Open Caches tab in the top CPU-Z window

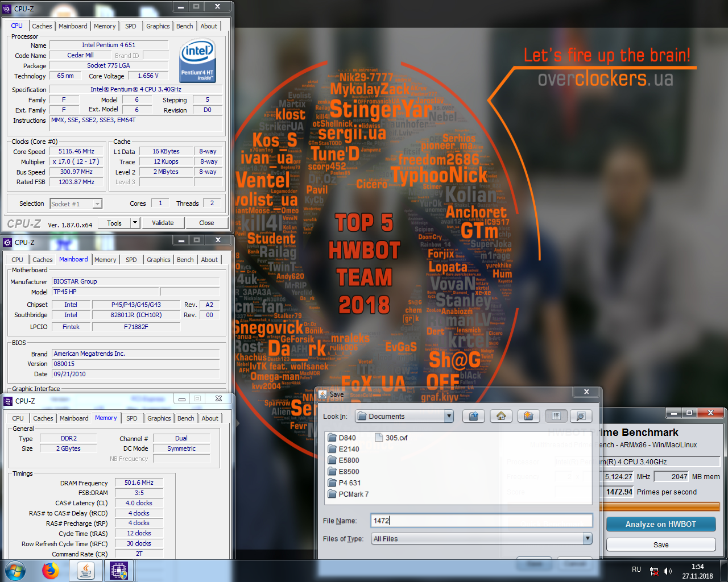[42, 26]
